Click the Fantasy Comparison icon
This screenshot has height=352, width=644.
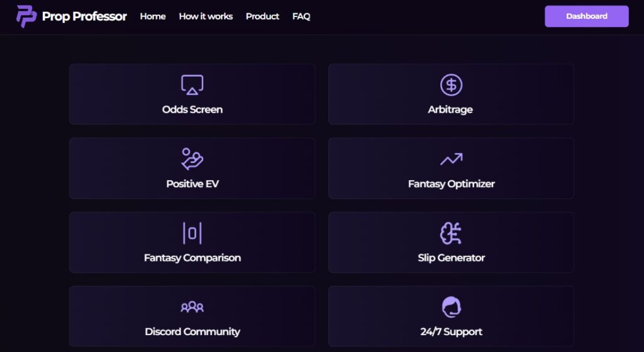[x=192, y=234]
